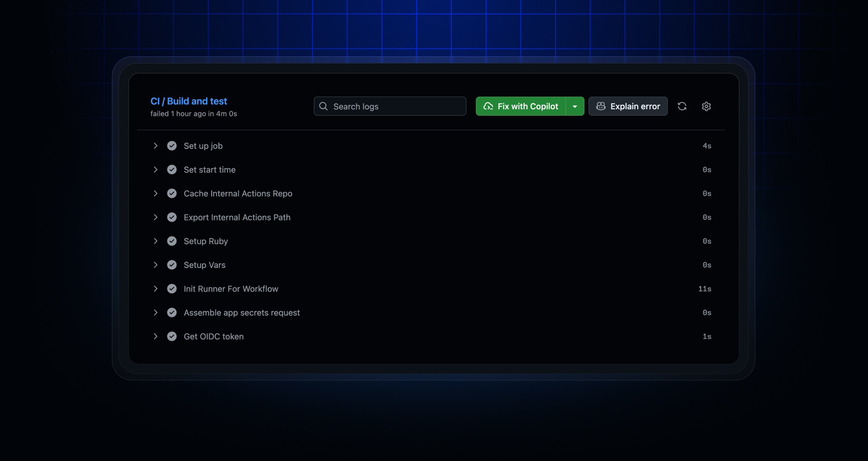Image resolution: width=868 pixels, height=461 pixels.
Task: Select the Set start time label
Action: [209, 170]
